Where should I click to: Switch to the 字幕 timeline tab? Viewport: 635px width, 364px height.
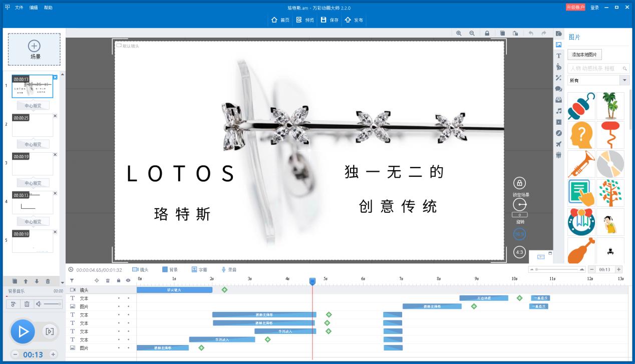[x=199, y=269]
